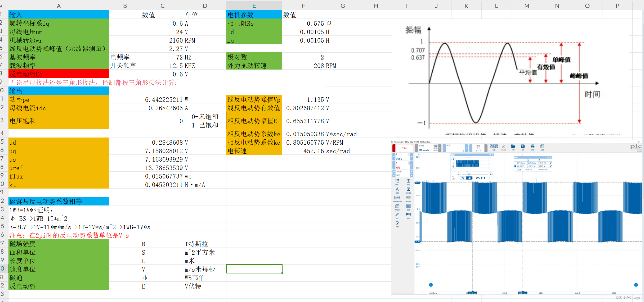Open the DeepMeasure tool
Image resolution: width=644 pixels, height=302 pixels.
pos(397,198)
